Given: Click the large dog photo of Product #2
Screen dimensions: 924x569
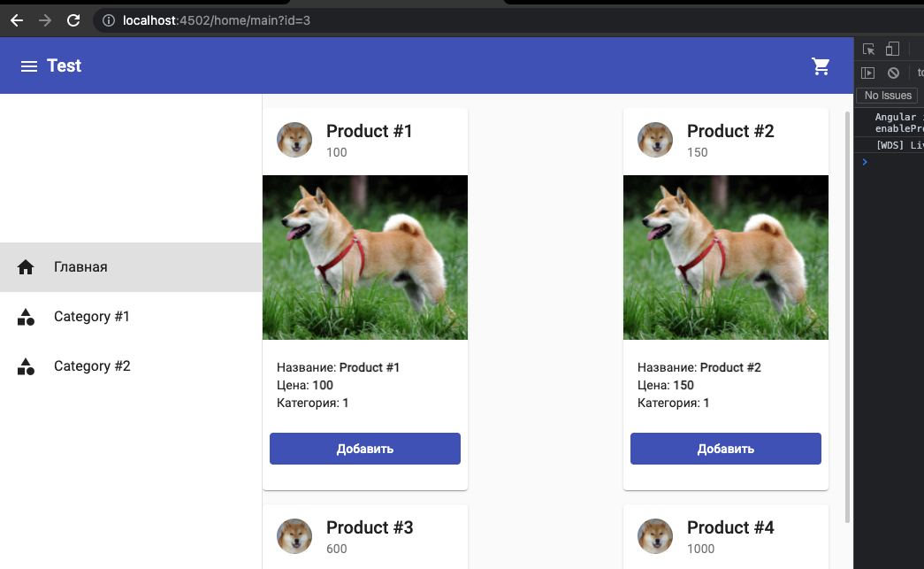Looking at the screenshot, I should click(725, 258).
